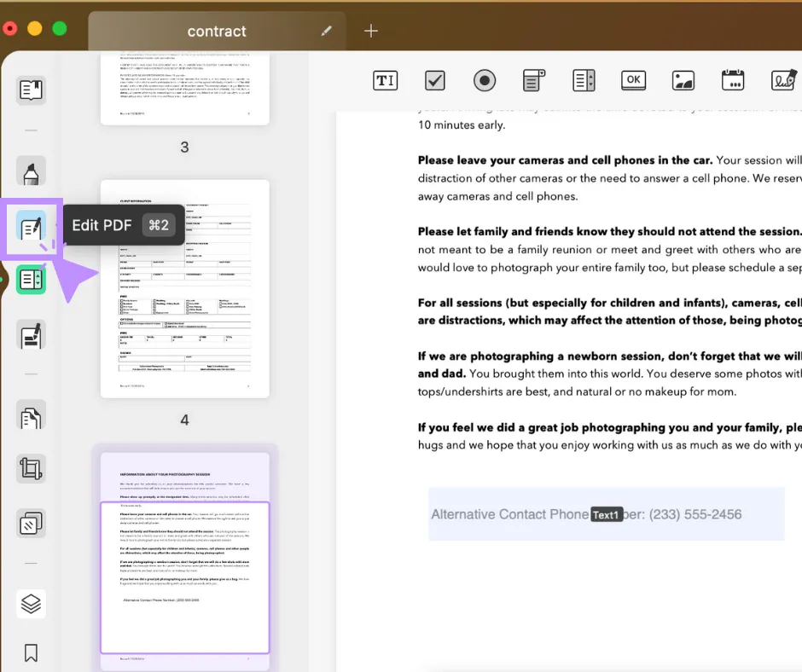Open a new tab with the plus button
The width and height of the screenshot is (802, 672).
pyautogui.click(x=371, y=30)
